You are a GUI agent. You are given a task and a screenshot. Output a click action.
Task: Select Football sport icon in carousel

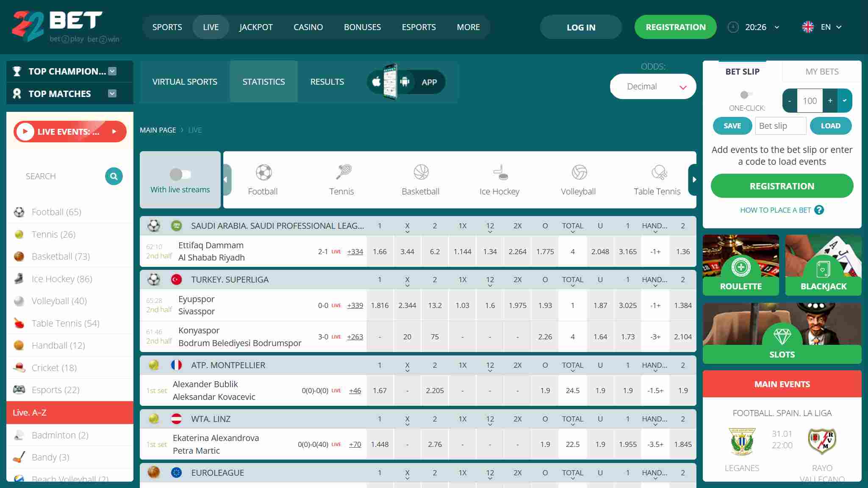tap(263, 172)
